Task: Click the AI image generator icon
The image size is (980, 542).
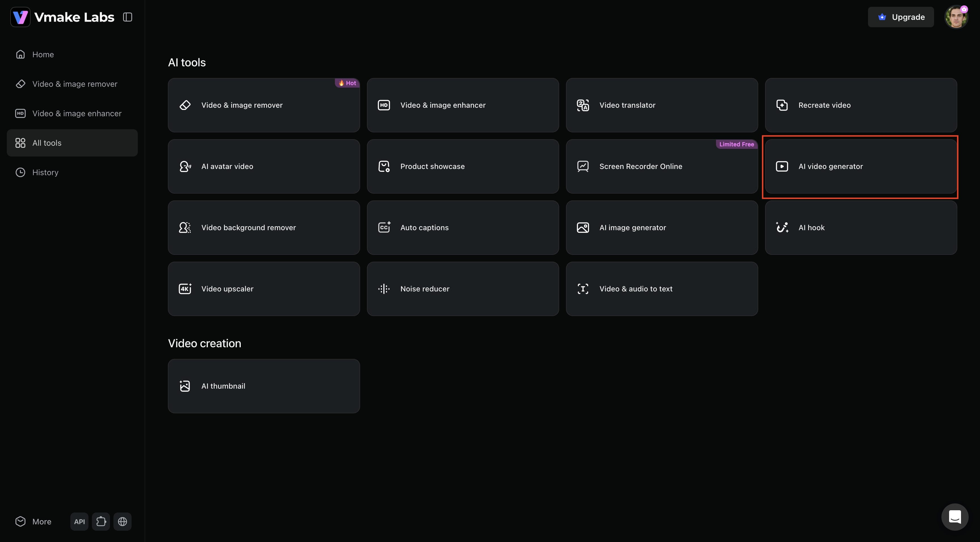Action: [583, 227]
